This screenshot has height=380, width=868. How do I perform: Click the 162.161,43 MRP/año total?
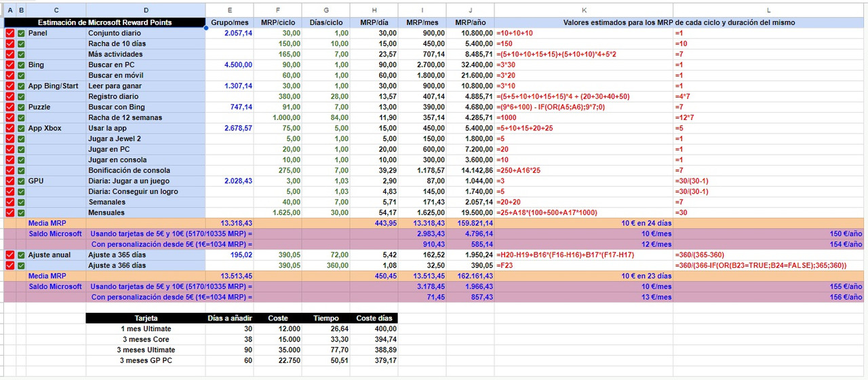(471, 276)
